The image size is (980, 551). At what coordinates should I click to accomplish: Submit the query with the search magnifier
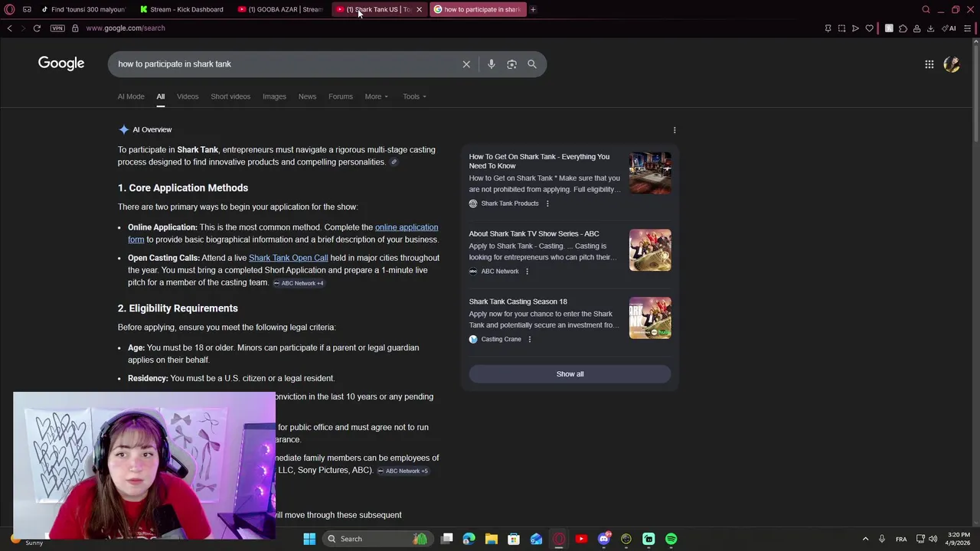(x=532, y=64)
